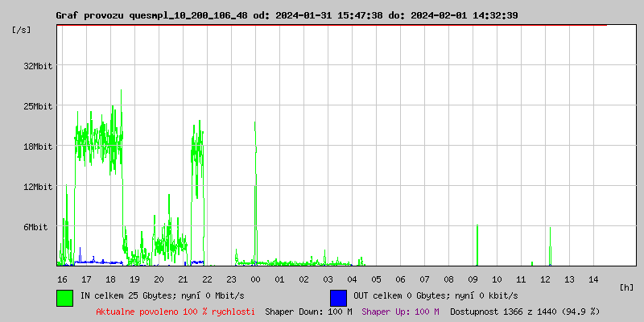Click the green IN legend swatch

coord(64,297)
